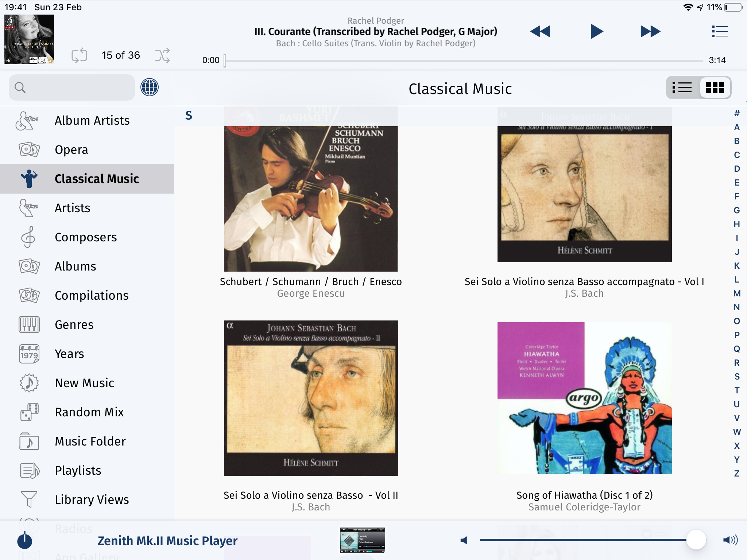The width and height of the screenshot is (747, 560).
Task: Click the track progress slider
Action: tap(464, 61)
